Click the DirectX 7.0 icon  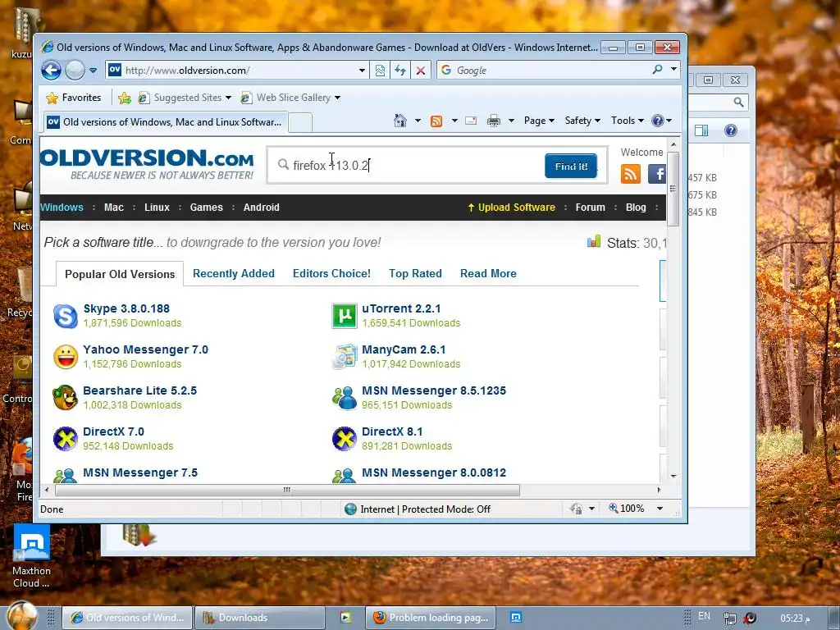[66, 439]
